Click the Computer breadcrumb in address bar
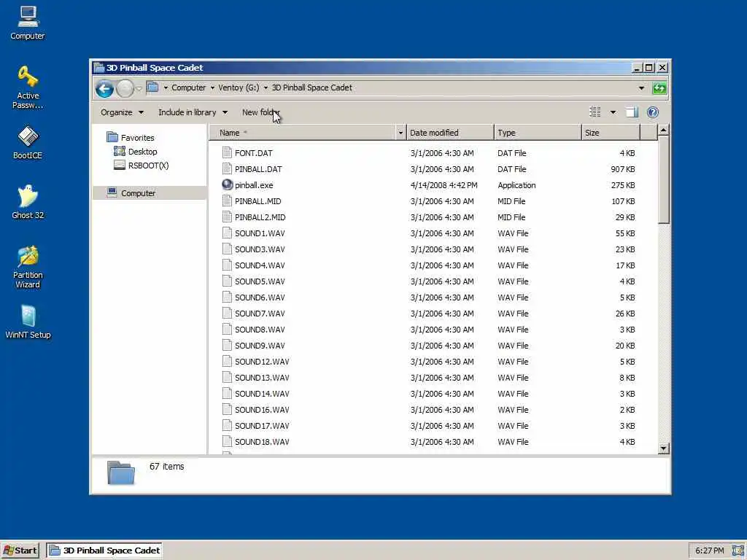 click(189, 87)
